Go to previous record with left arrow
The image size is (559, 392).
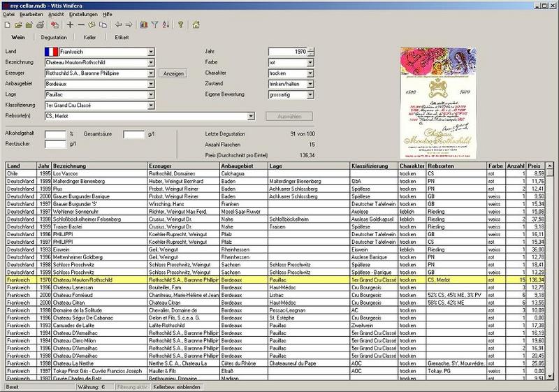tap(118, 25)
